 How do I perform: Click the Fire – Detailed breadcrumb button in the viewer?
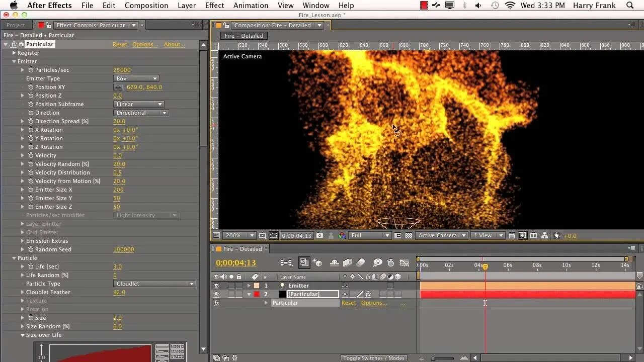244,36
